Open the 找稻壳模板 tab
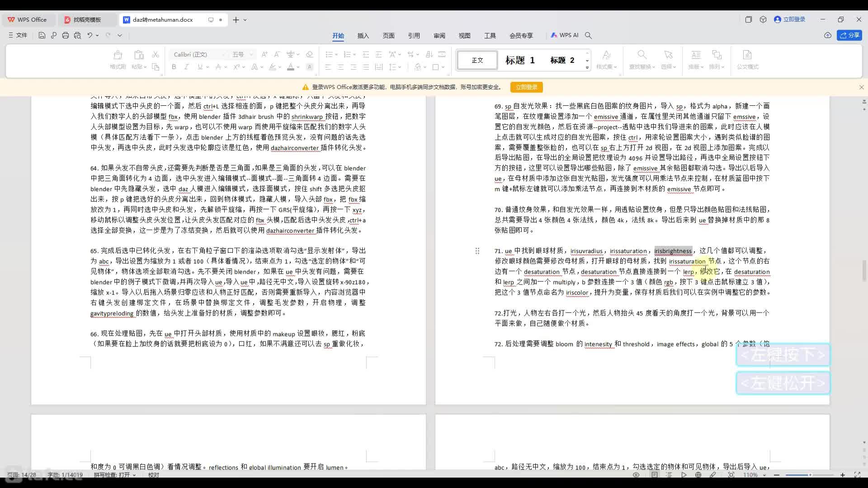Viewport: 868px width, 488px height. coord(87,20)
